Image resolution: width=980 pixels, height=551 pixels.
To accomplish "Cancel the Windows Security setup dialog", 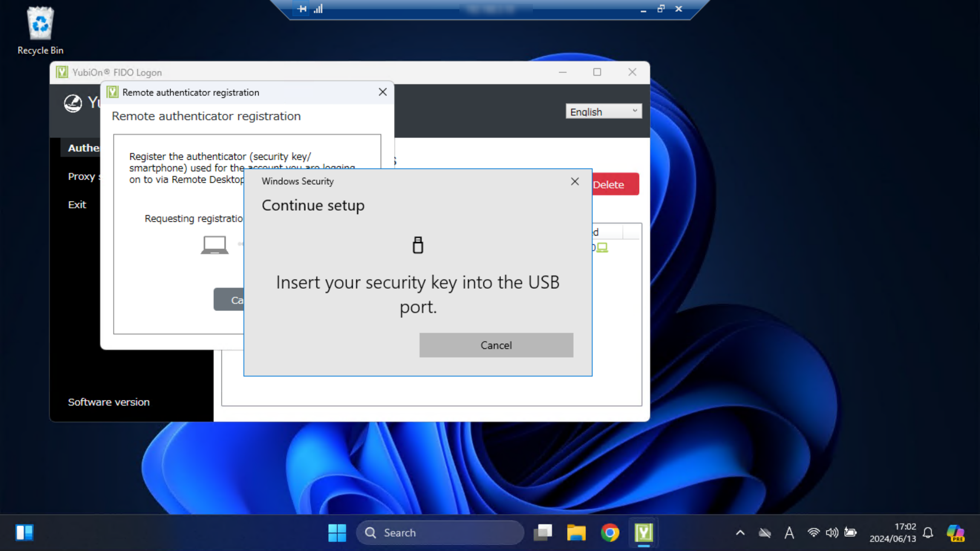I will tap(496, 345).
